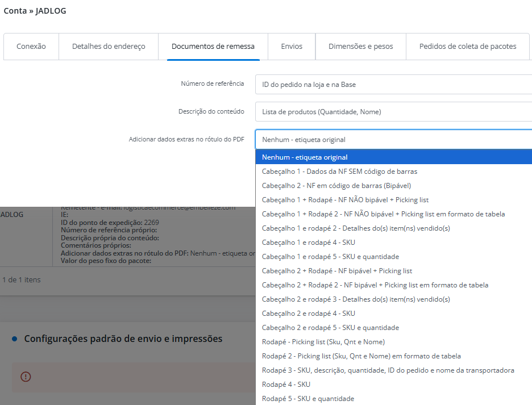The width and height of the screenshot is (532, 405).
Task: Select Cabeçalho 2 - NF em código de barras (Bipável)
Action: coord(393,186)
